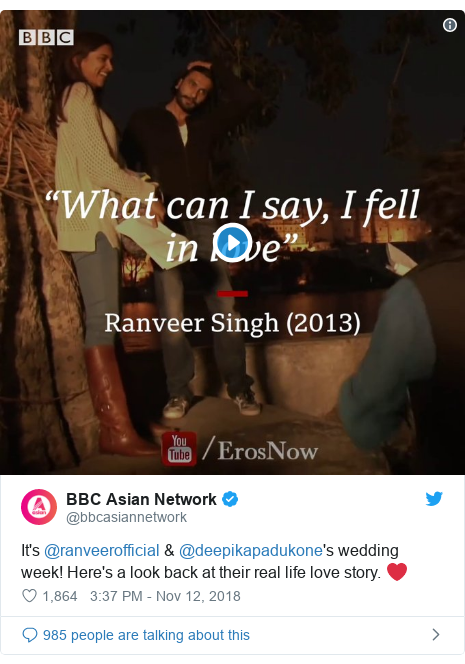Expand the conversation chevron arrow
This screenshot has height=664, width=465.
436,634
